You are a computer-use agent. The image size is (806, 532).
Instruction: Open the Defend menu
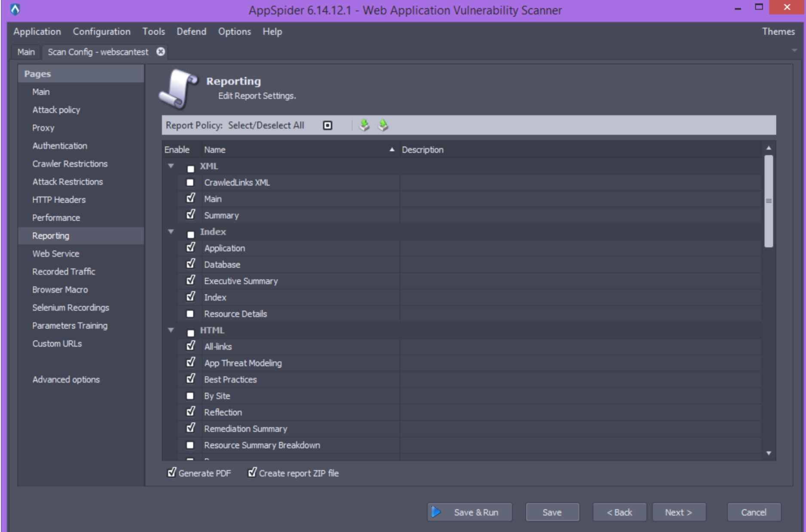tap(192, 31)
